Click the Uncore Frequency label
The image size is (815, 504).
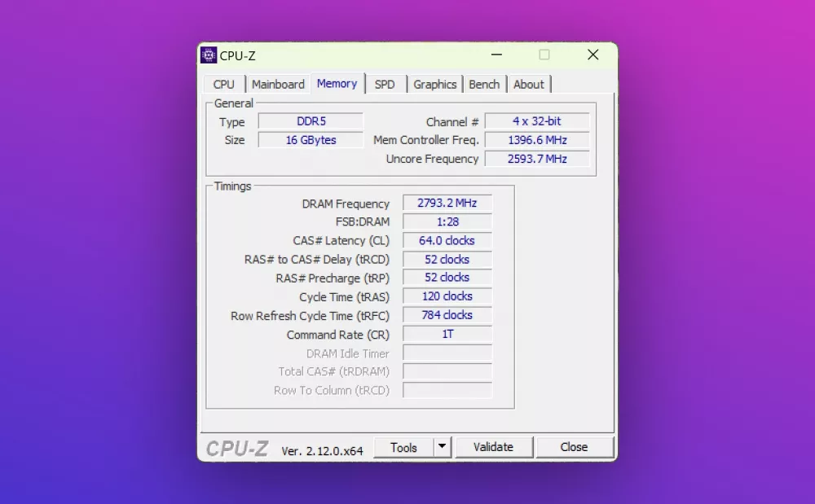click(432, 160)
